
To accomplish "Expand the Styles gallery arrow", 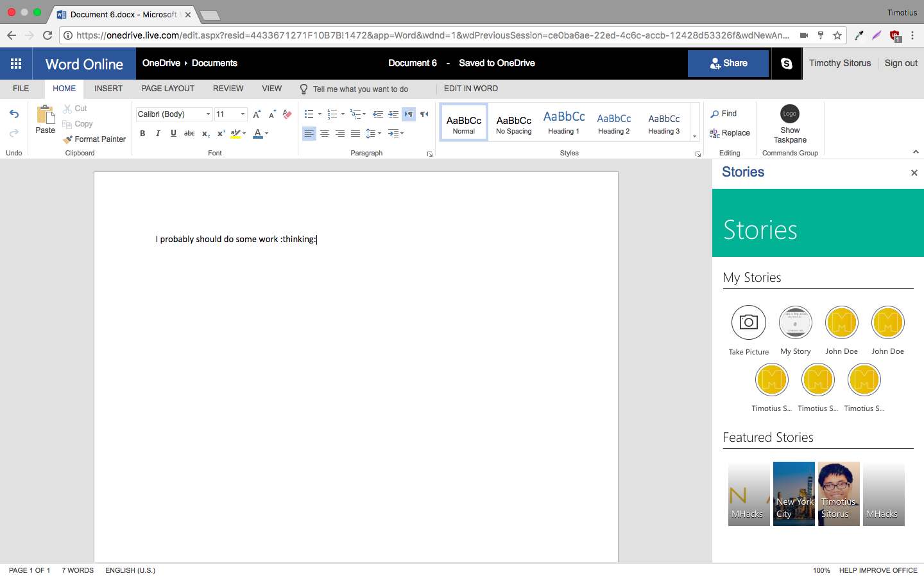I will (694, 136).
